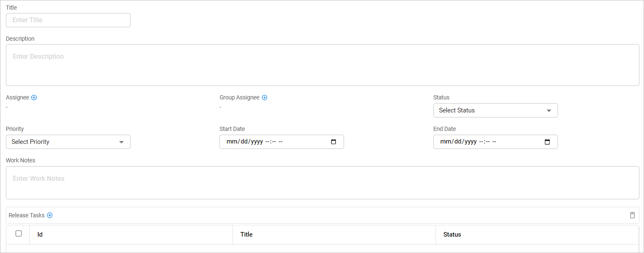Focus the Enter Title input field

[68, 20]
